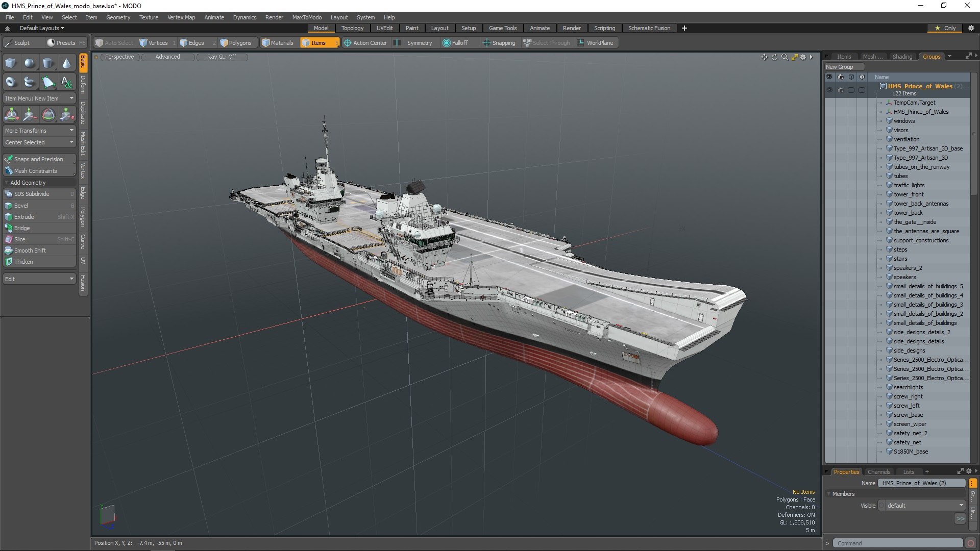Toggle Snapping on
The width and height of the screenshot is (980, 551).
point(499,43)
